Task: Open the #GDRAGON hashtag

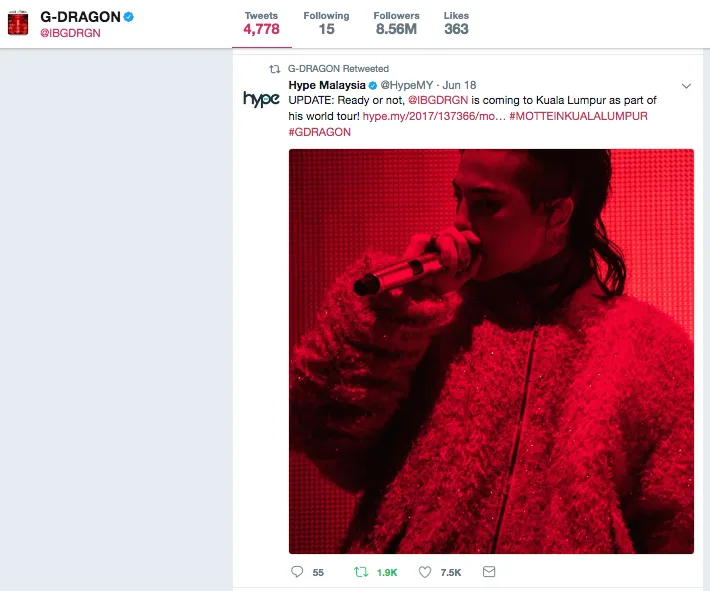Action: pyautogui.click(x=319, y=132)
